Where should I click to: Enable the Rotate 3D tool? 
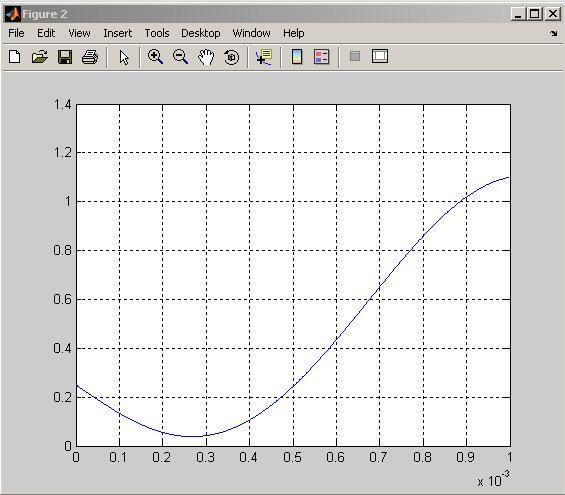pos(231,57)
